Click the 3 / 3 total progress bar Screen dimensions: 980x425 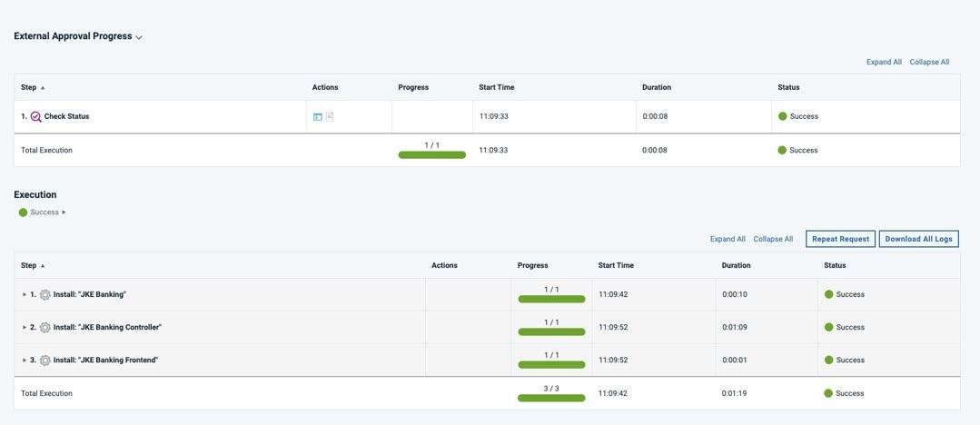click(551, 398)
